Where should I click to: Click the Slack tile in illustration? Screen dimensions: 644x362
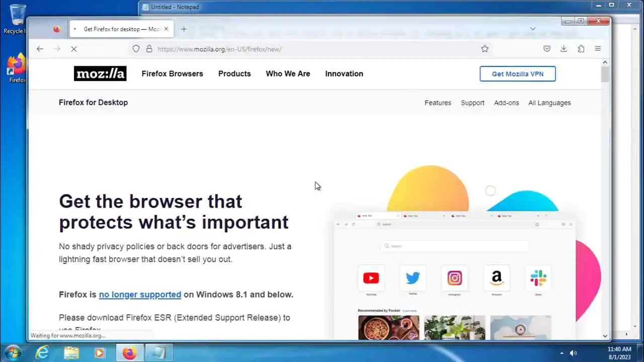coord(538,278)
